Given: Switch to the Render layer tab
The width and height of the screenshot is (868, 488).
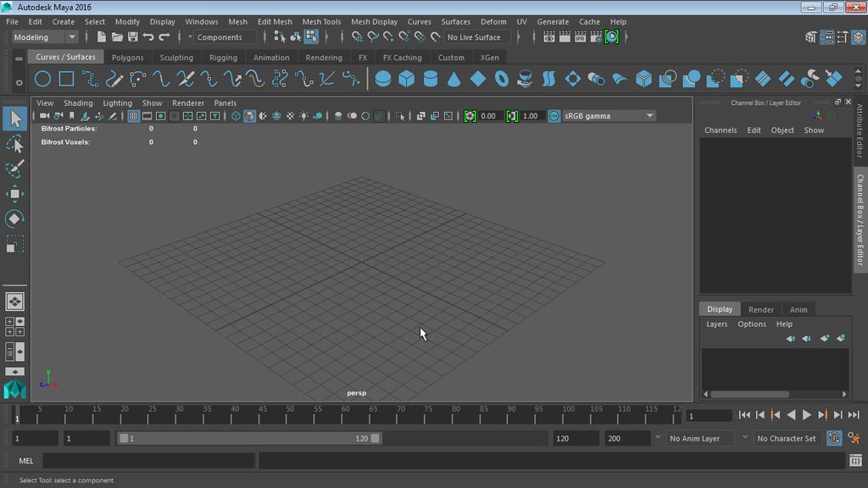Looking at the screenshot, I should 760,309.
